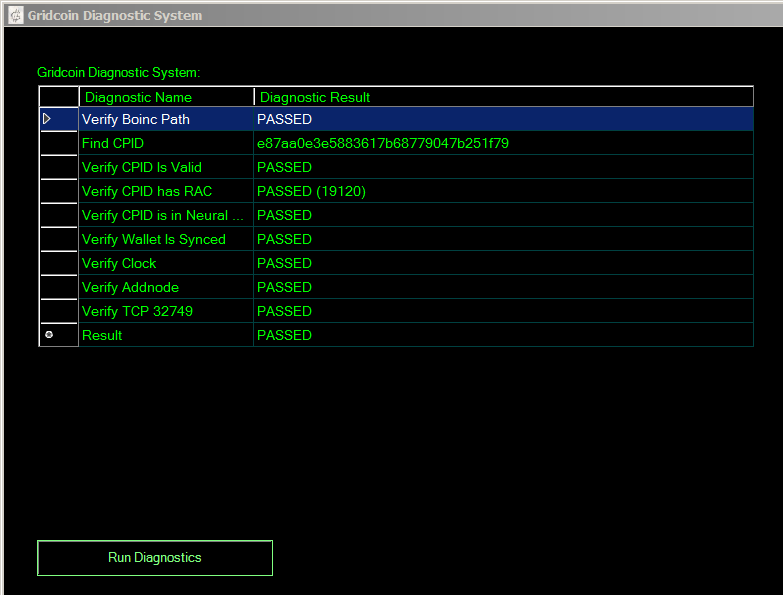This screenshot has width=783, height=595.
Task: Click the CPID hash value cell
Action: pyautogui.click(x=503, y=143)
